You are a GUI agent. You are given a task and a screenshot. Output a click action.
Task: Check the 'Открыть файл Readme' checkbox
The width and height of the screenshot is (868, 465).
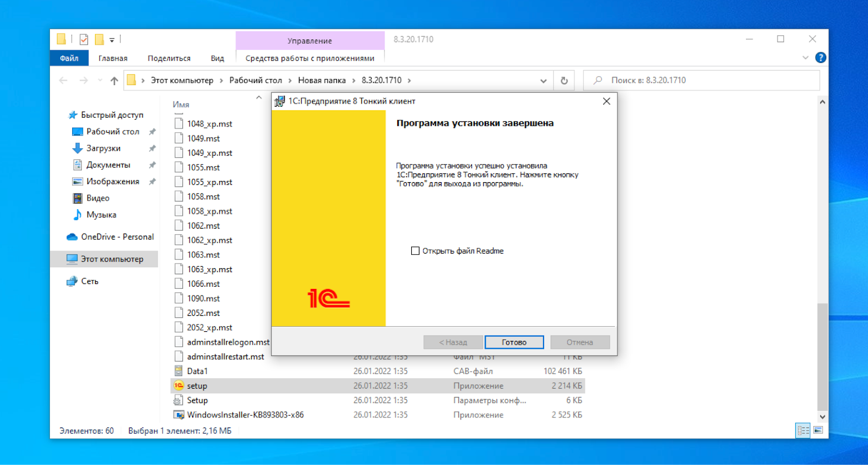pos(415,251)
